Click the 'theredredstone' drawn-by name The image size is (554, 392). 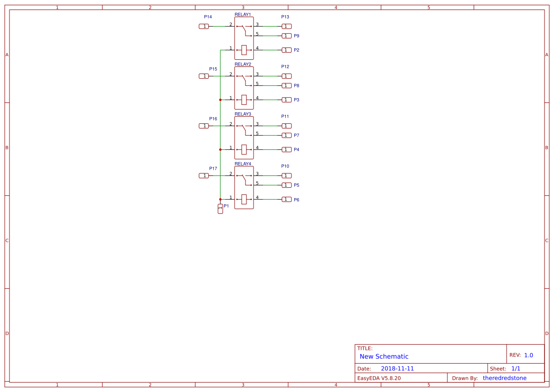pos(504,378)
